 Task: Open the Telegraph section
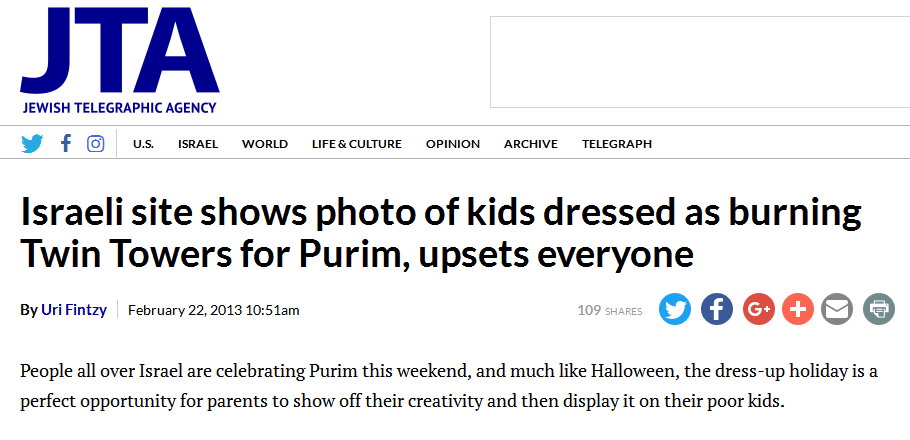pyautogui.click(x=617, y=144)
